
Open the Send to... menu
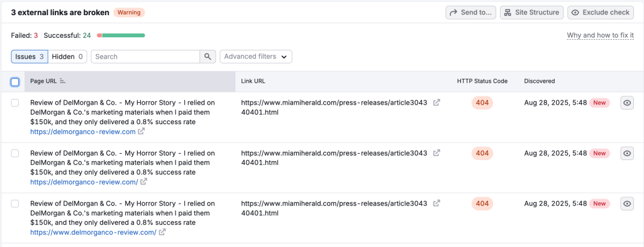point(470,13)
